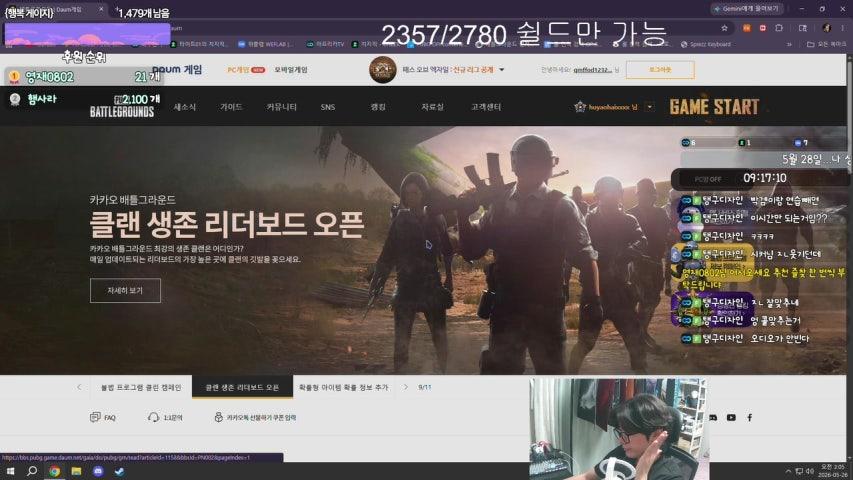
Task: Open the Chrome three-dot menu
Action: coord(843,28)
